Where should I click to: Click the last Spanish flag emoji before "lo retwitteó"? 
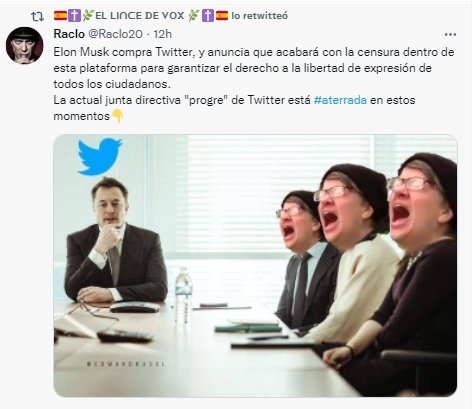[x=222, y=15]
